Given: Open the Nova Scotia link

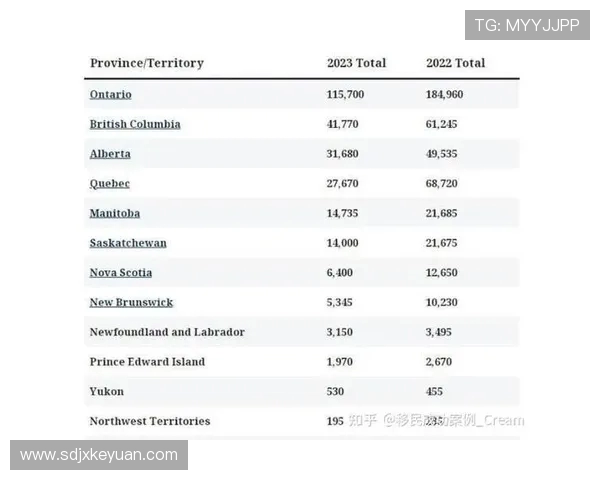Looking at the screenshot, I should tap(121, 273).
